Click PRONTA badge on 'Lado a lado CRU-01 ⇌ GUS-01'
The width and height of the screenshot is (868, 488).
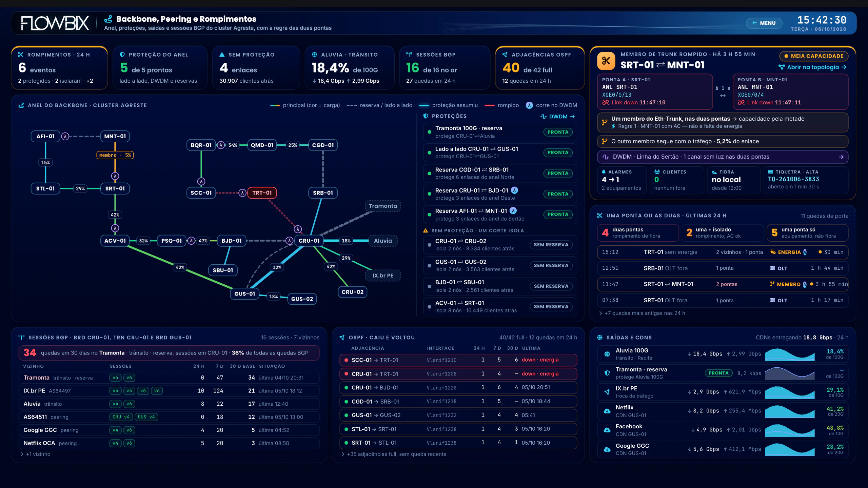(558, 152)
